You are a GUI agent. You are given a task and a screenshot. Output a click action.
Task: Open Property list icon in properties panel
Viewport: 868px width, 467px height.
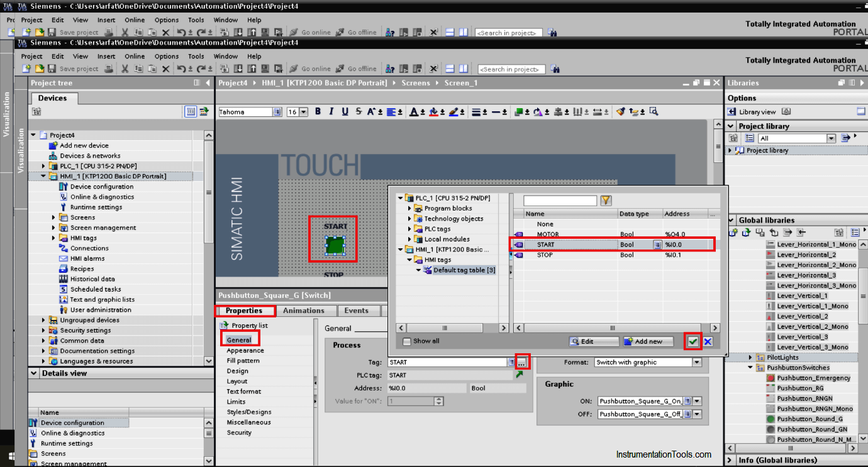click(225, 325)
